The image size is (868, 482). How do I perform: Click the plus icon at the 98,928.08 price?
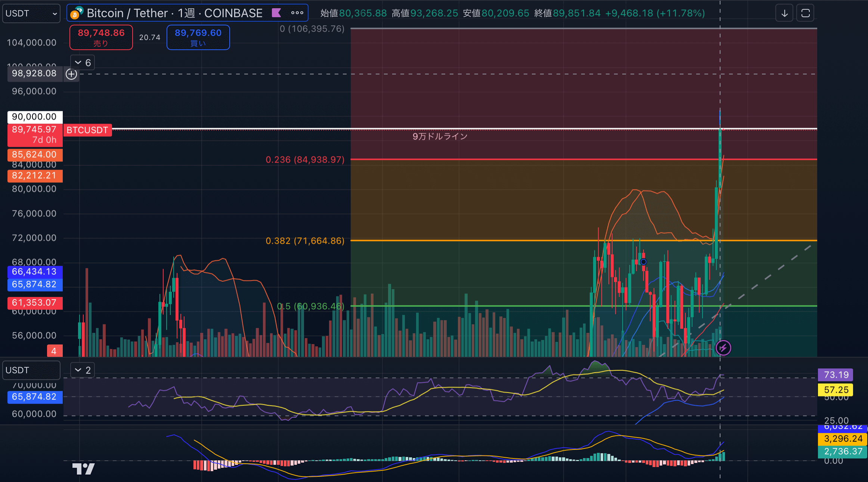click(x=71, y=74)
